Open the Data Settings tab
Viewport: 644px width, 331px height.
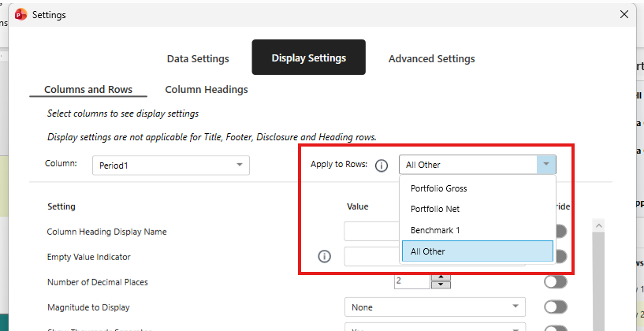coord(198,59)
